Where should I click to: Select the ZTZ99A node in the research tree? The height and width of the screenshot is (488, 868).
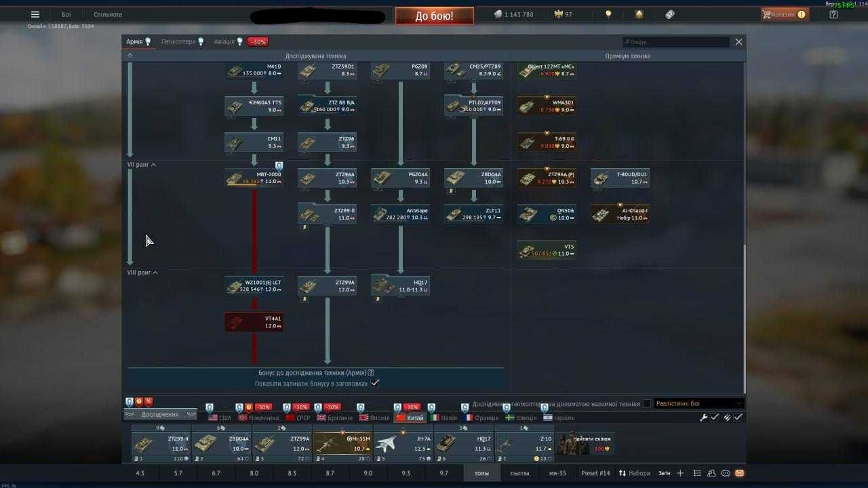point(328,286)
